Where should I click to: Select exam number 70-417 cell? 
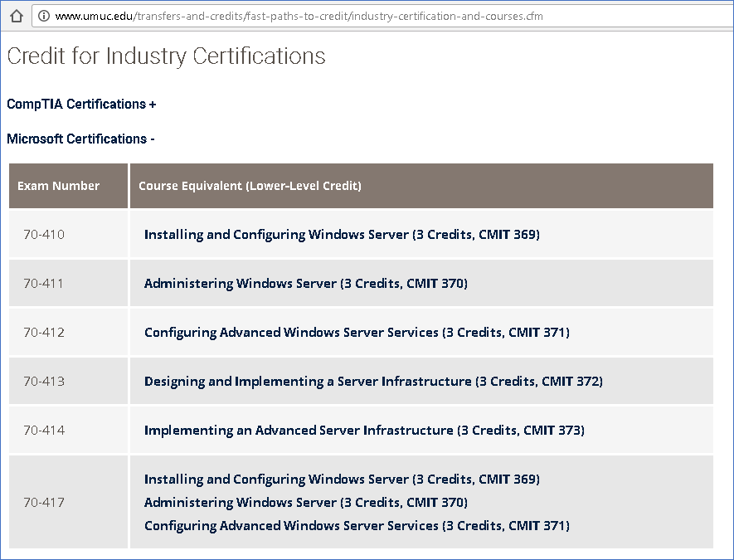point(68,503)
